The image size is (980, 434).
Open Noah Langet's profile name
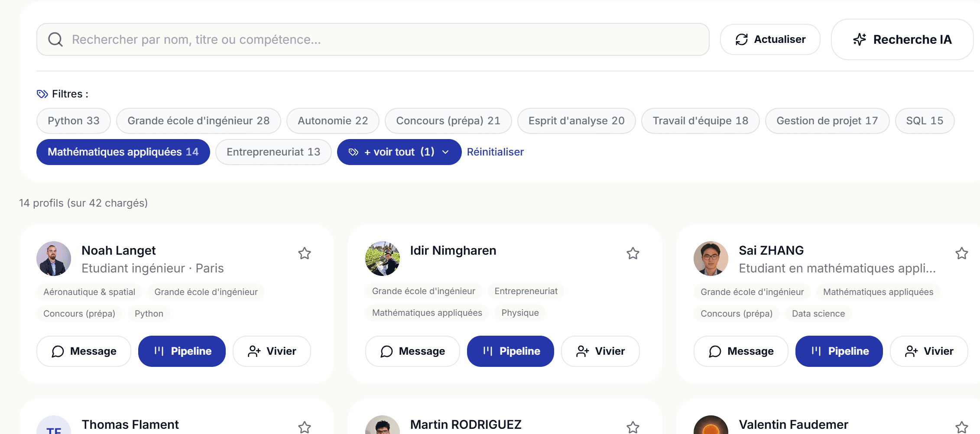coord(119,250)
